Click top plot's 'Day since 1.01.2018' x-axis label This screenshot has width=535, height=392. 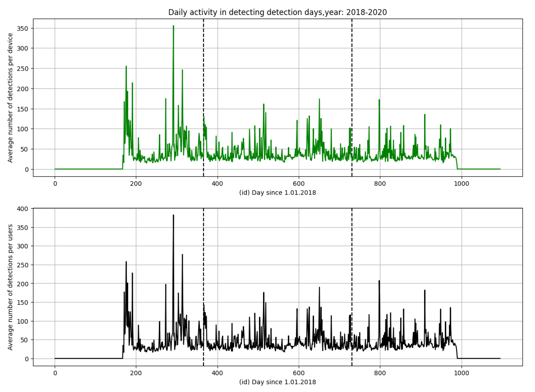click(x=277, y=193)
